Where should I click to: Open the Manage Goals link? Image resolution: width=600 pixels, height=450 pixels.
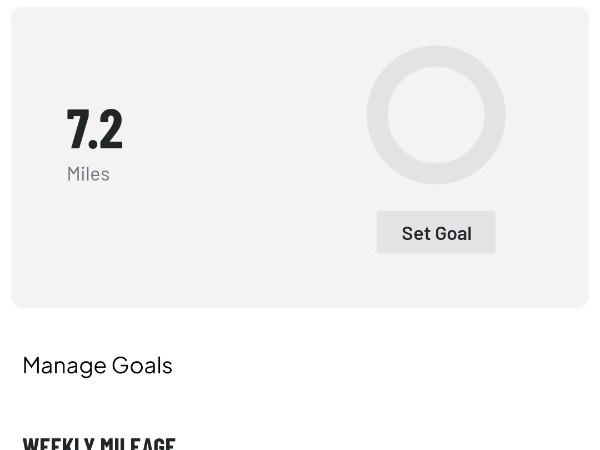97,365
